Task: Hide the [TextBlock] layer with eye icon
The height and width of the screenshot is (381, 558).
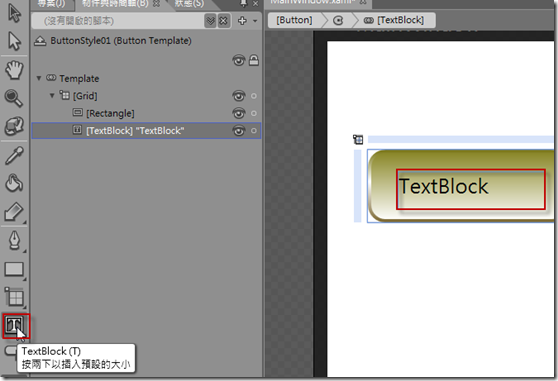Action: 239,131
